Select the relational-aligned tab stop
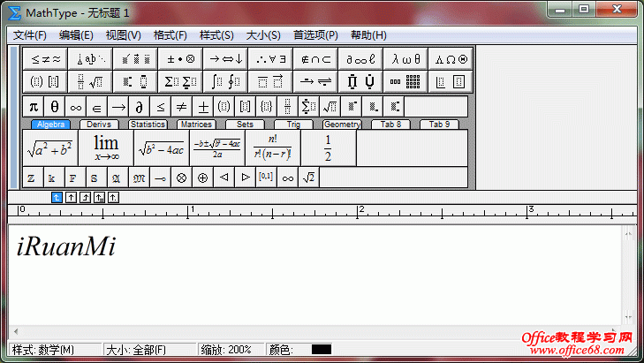 99,198
